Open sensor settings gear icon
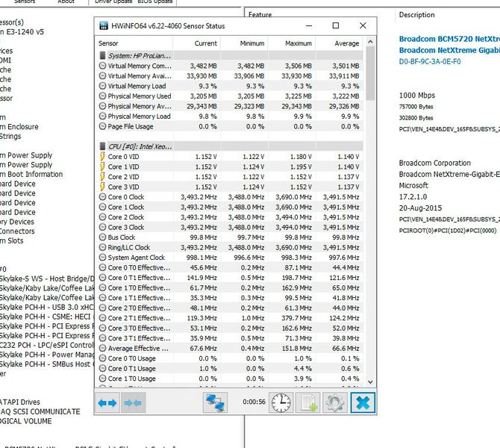Screen dimensions: 500x448 (335, 402)
